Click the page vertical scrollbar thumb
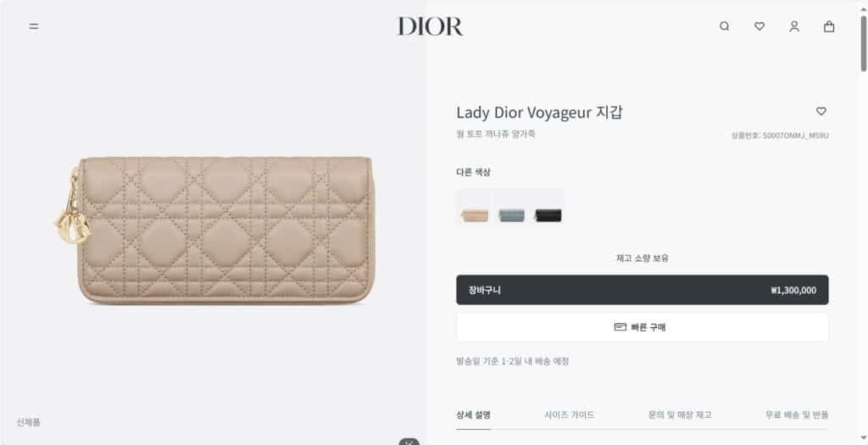This screenshot has height=445, width=868. click(x=863, y=44)
